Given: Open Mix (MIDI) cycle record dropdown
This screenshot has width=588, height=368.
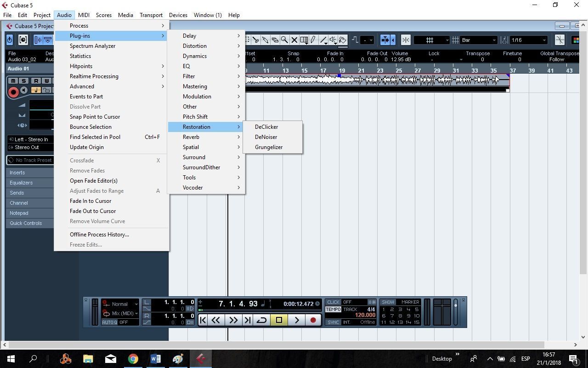Looking at the screenshot, I should (120, 313).
